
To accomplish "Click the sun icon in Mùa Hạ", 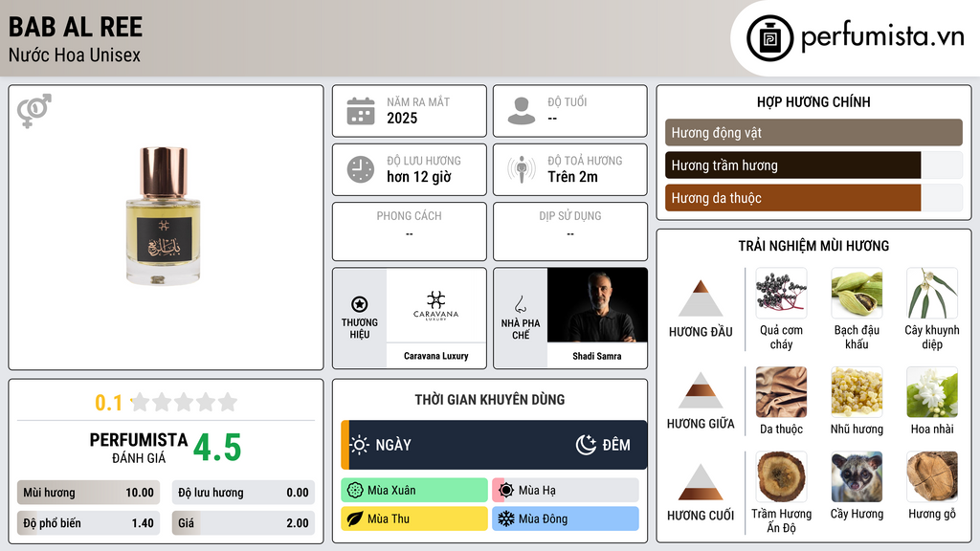I will [506, 491].
